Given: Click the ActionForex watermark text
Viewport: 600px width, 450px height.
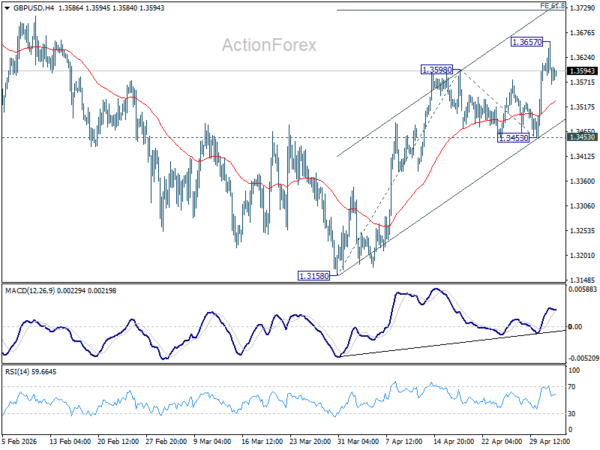Looking at the screenshot, I should tap(269, 45).
